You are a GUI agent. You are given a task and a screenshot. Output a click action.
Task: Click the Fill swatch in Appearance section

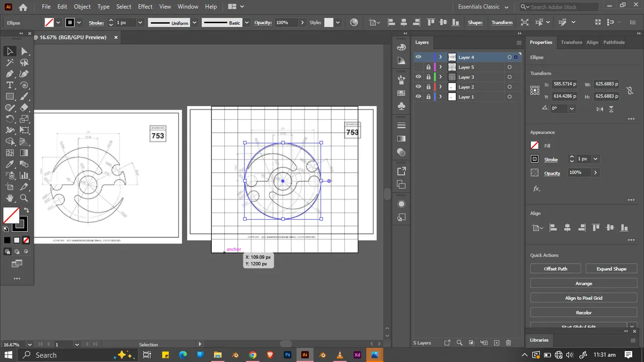click(535, 145)
